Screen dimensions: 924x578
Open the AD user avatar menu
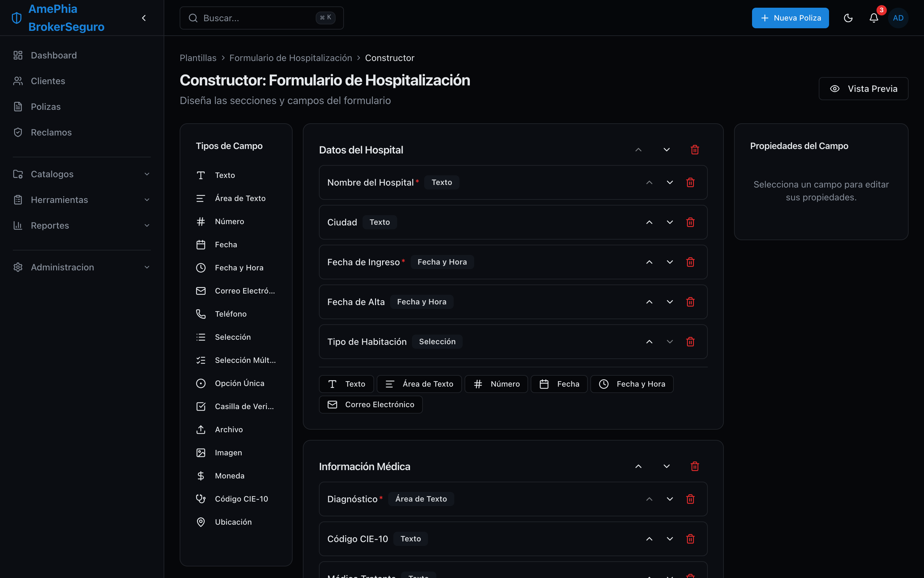point(898,18)
